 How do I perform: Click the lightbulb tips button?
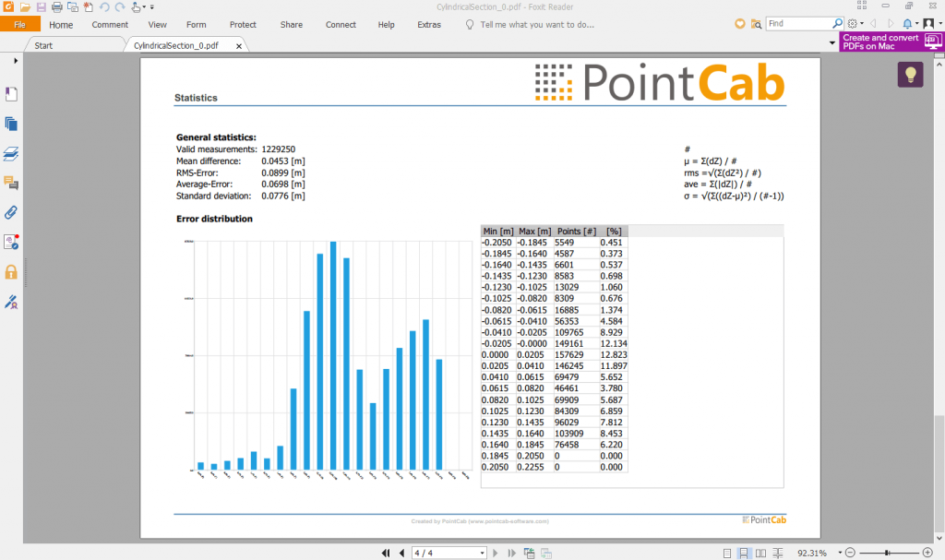(x=910, y=75)
